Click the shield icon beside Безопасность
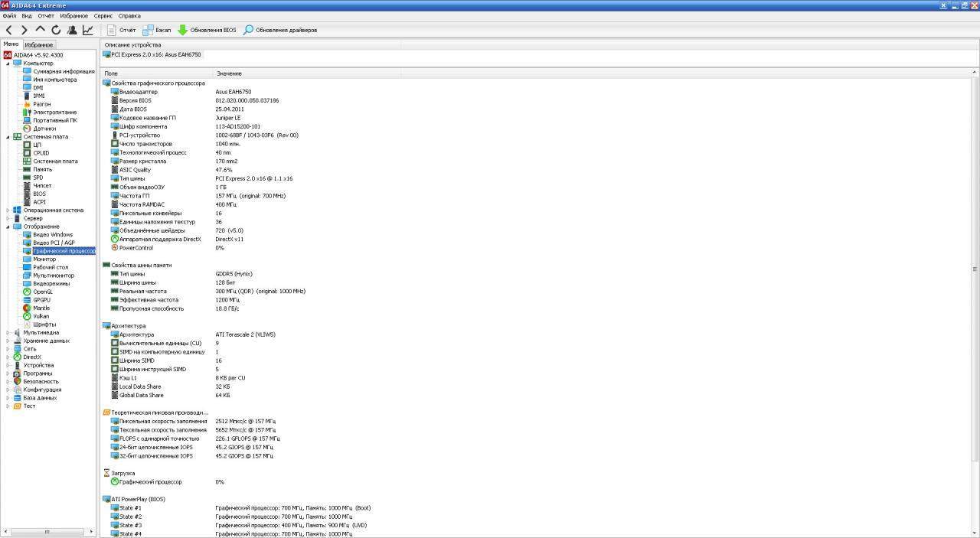This screenshot has height=538, width=980. [18, 381]
